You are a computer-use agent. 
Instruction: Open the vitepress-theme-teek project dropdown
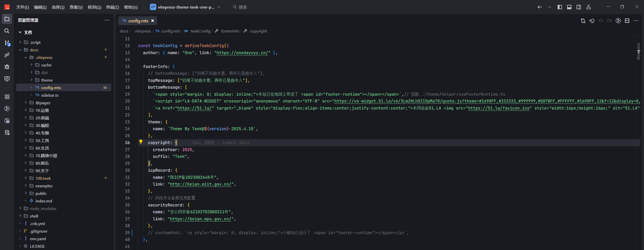(x=185, y=7)
